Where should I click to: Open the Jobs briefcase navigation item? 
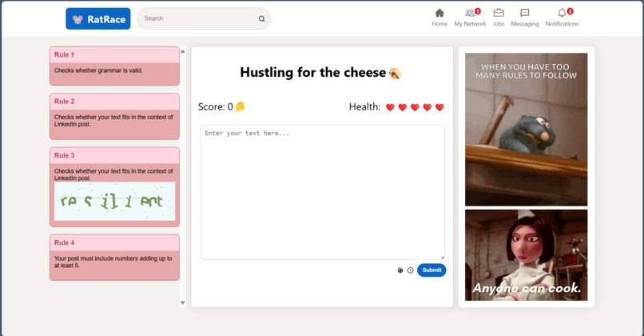[x=499, y=18]
